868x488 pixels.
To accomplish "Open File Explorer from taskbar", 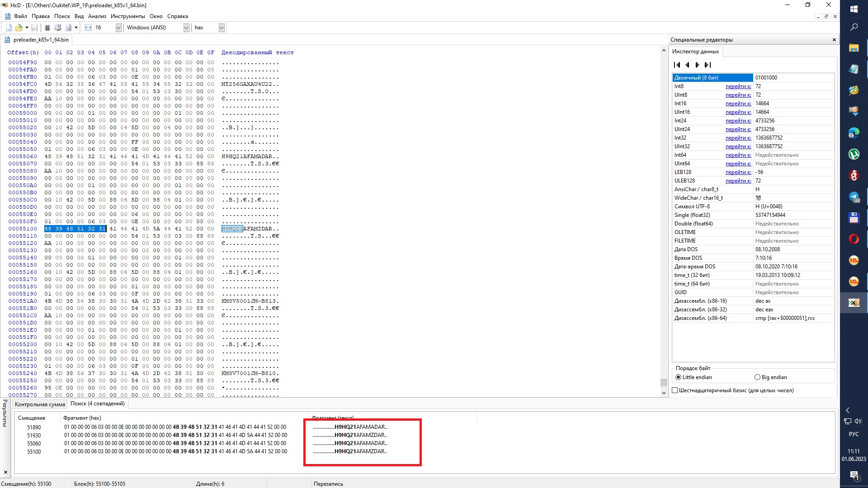I will click(854, 47).
